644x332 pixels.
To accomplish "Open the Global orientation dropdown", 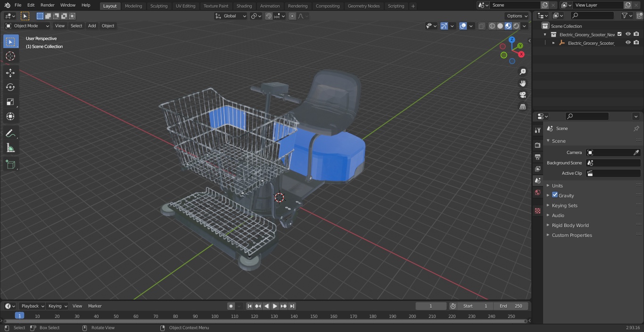I will [x=231, y=16].
